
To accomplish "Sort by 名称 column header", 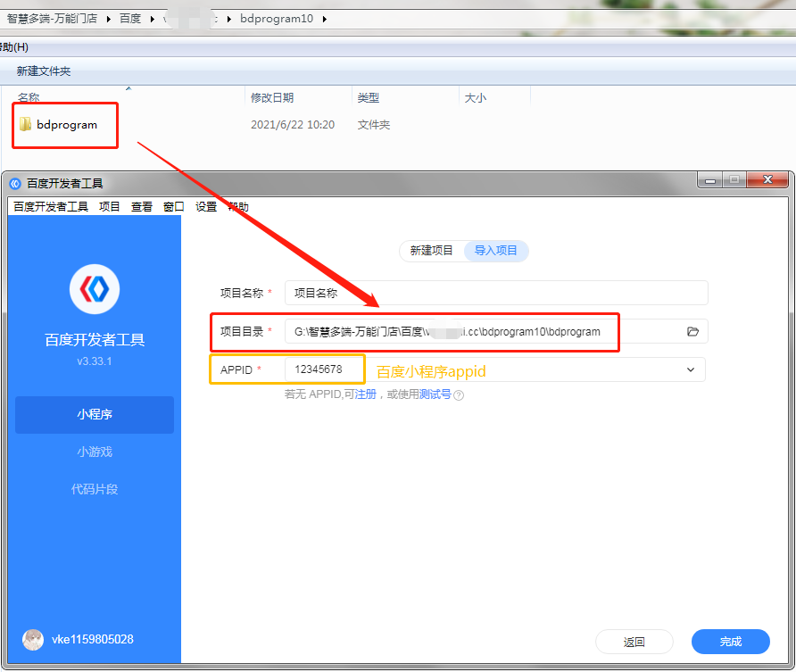I will [29, 97].
